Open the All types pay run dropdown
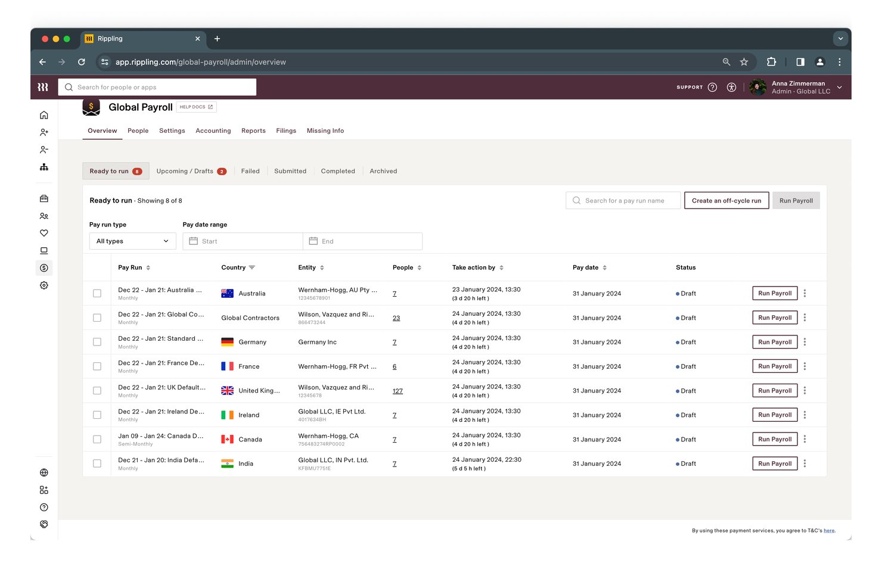Screen dimensions: 882x588 (132, 241)
